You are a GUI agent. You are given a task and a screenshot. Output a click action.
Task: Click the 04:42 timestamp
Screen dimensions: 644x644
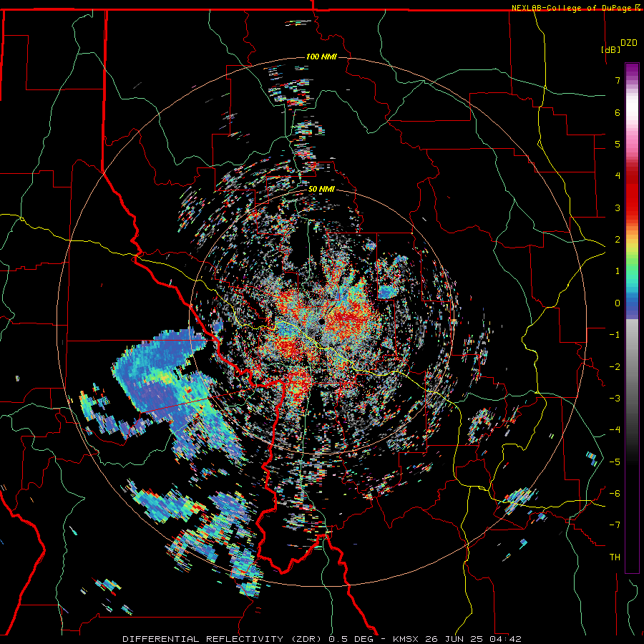pyautogui.click(x=507, y=639)
